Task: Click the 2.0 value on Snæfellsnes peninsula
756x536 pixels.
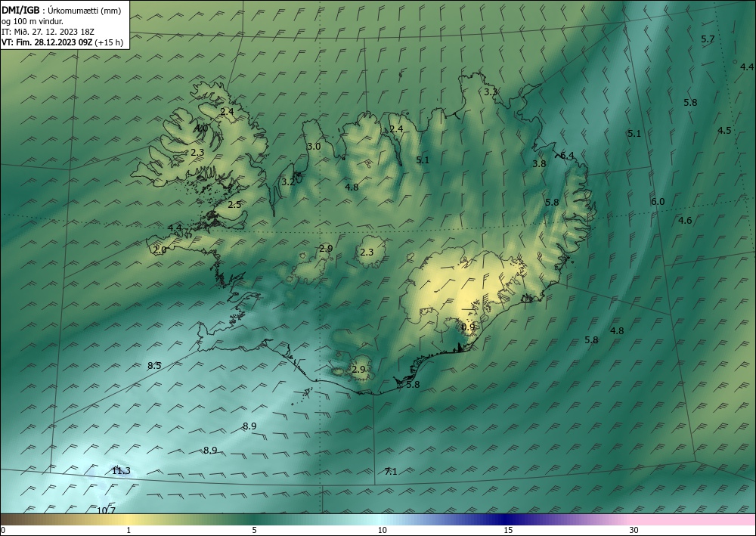Action: (160, 250)
